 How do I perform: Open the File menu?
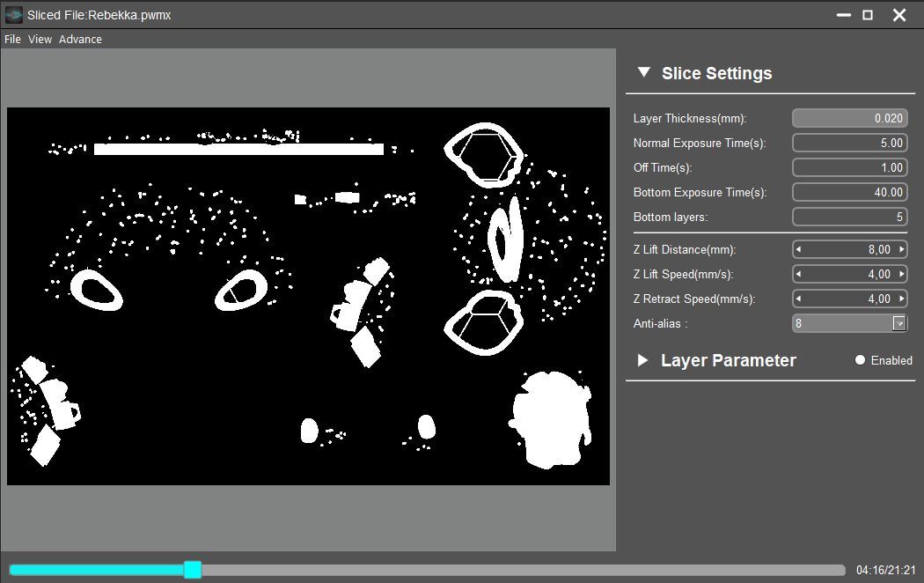(12, 39)
